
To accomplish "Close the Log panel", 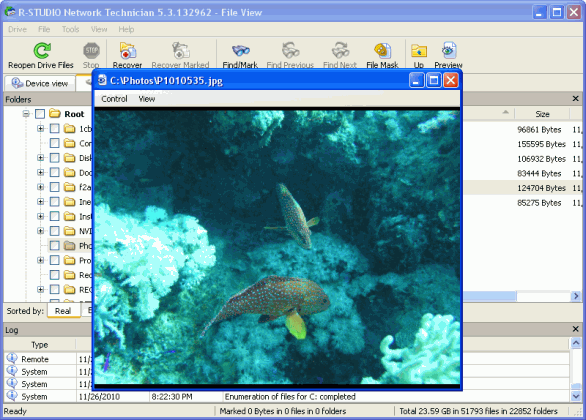I will coord(576,329).
